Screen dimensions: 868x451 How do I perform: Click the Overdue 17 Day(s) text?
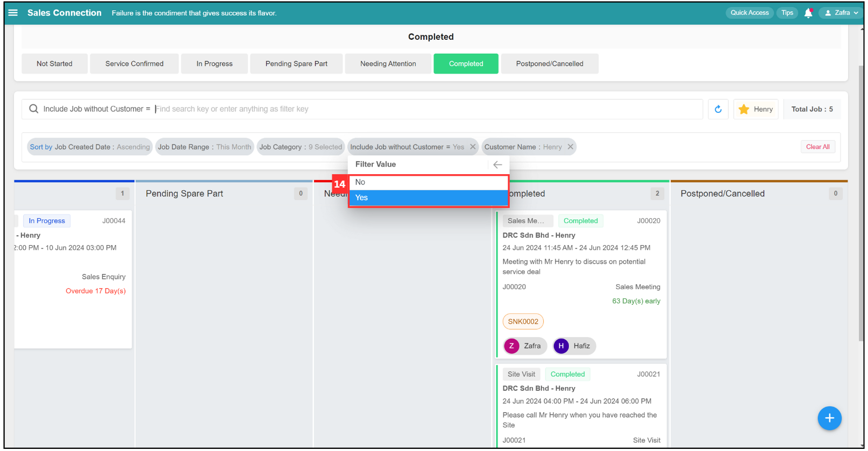96,291
